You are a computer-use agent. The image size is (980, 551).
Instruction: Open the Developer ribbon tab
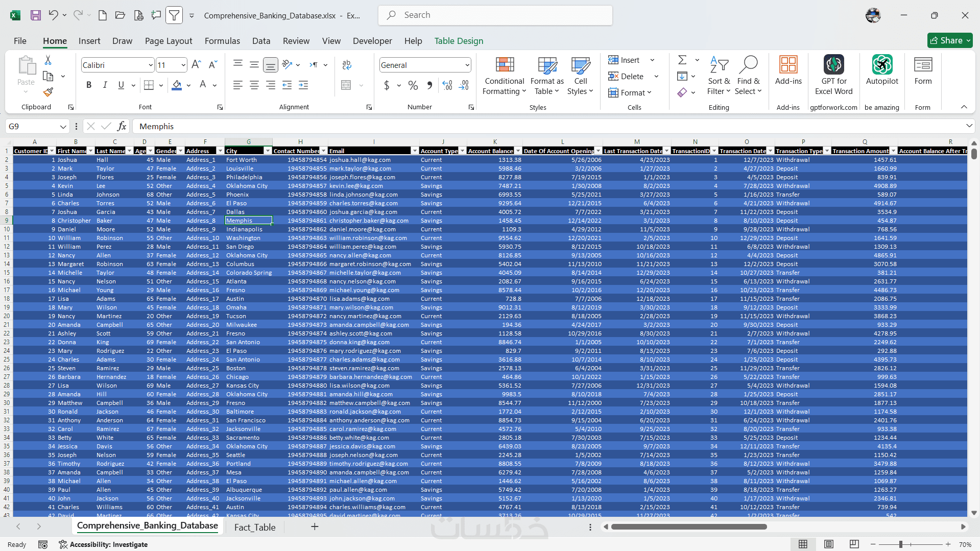coord(372,41)
